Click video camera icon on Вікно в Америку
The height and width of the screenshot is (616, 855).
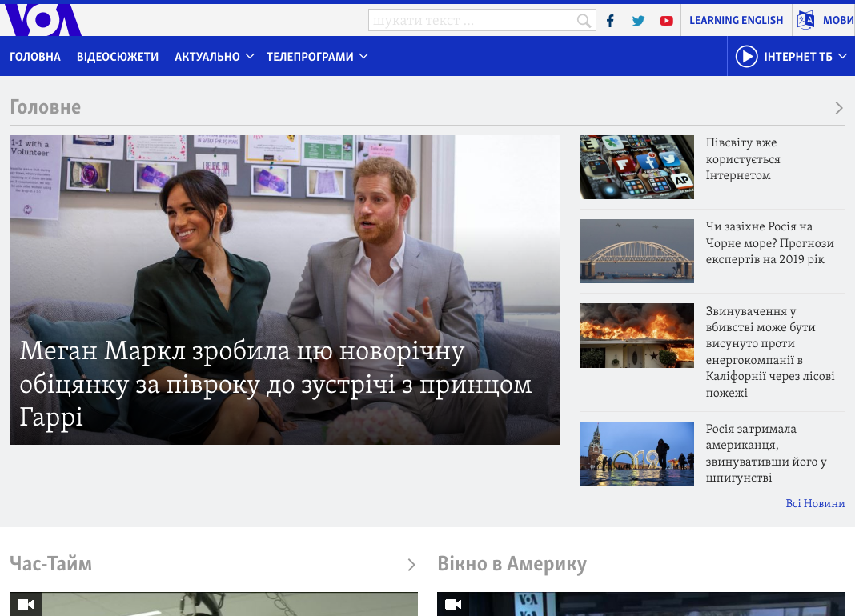pyautogui.click(x=453, y=604)
